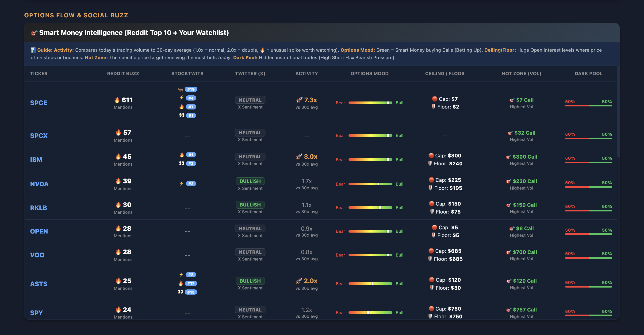Viewport: 644px width, 335px height.
Task: Click the shield icon beside Floor: $240
Action: pyautogui.click(x=430, y=163)
